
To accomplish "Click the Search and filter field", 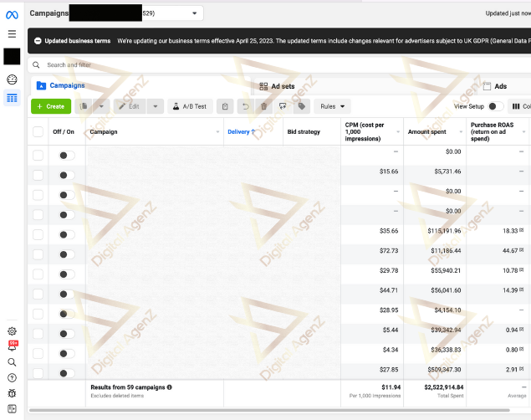I will pyautogui.click(x=279, y=64).
